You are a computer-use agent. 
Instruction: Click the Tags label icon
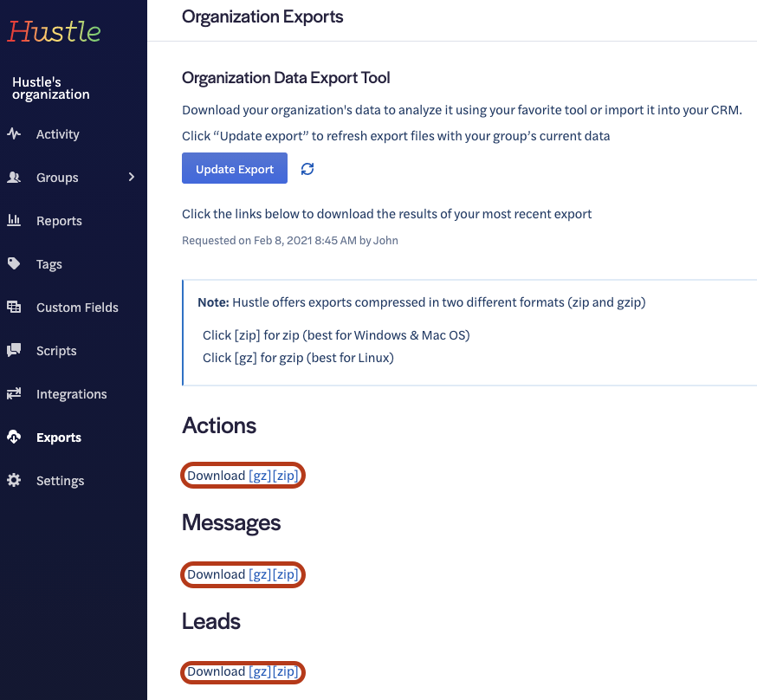14,264
